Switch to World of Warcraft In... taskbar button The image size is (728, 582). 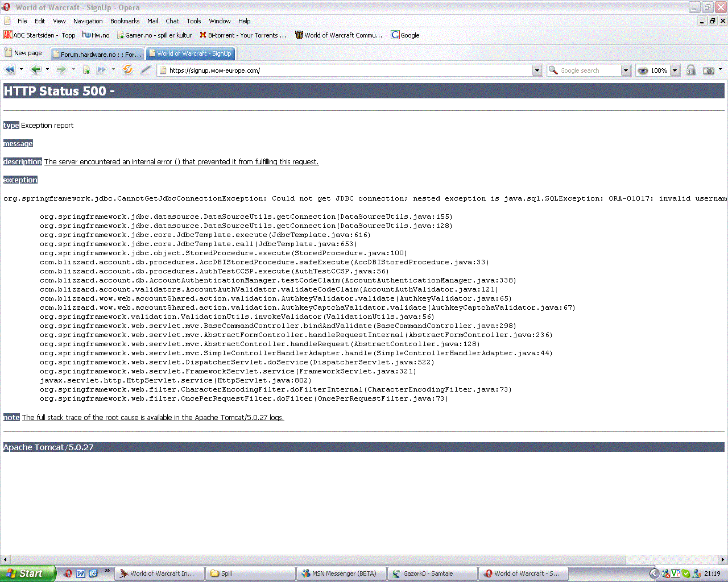160,573
